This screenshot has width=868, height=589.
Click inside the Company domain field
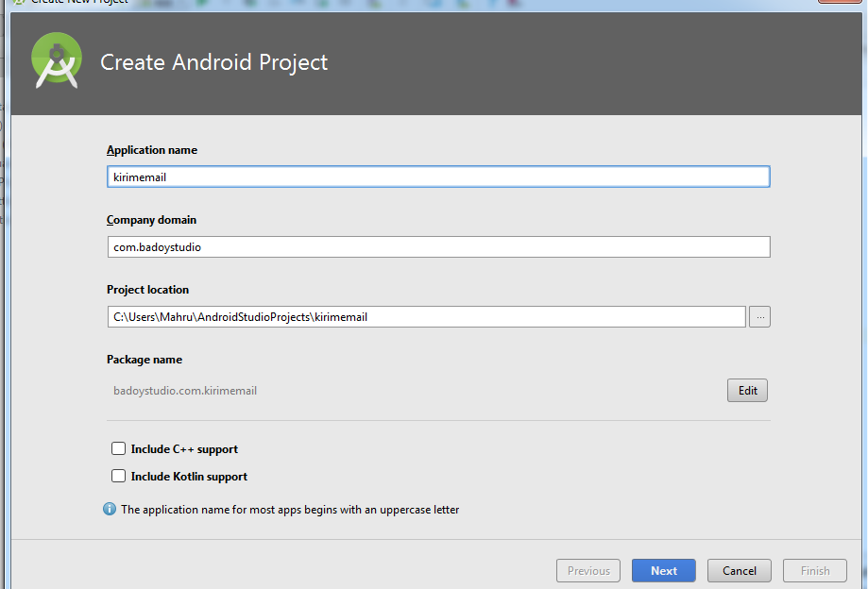click(x=438, y=247)
